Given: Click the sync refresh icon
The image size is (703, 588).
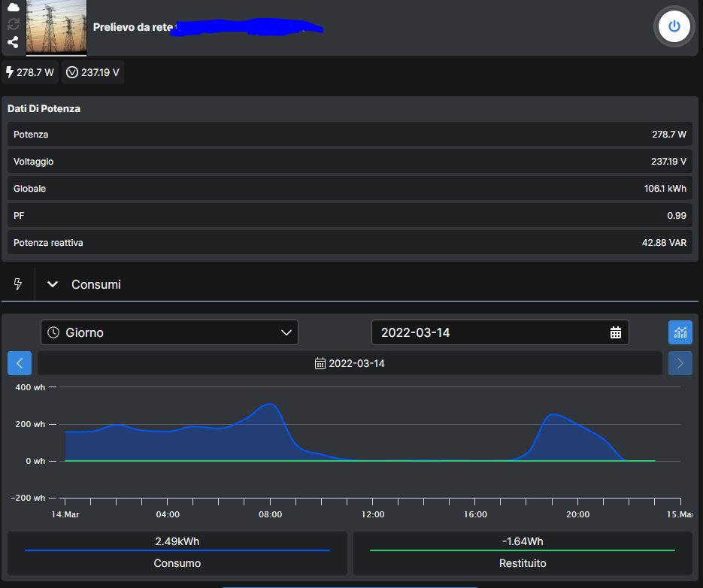Looking at the screenshot, I should 13,25.
